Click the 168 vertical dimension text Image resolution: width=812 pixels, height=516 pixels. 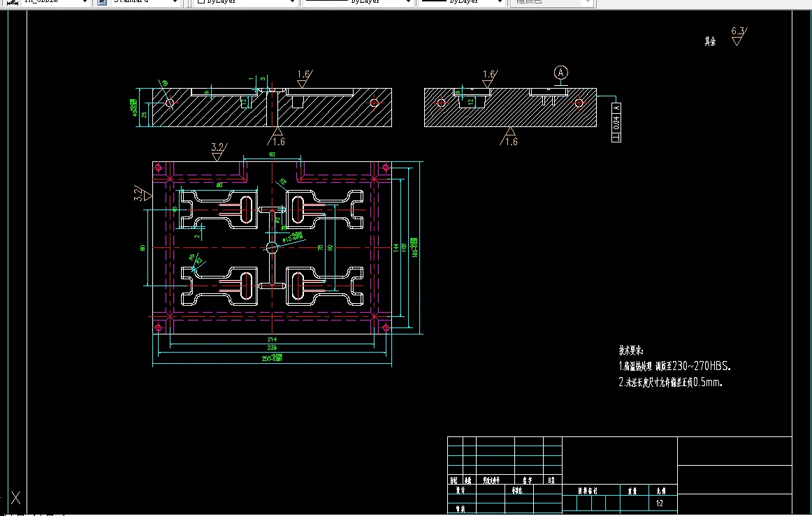click(x=404, y=248)
